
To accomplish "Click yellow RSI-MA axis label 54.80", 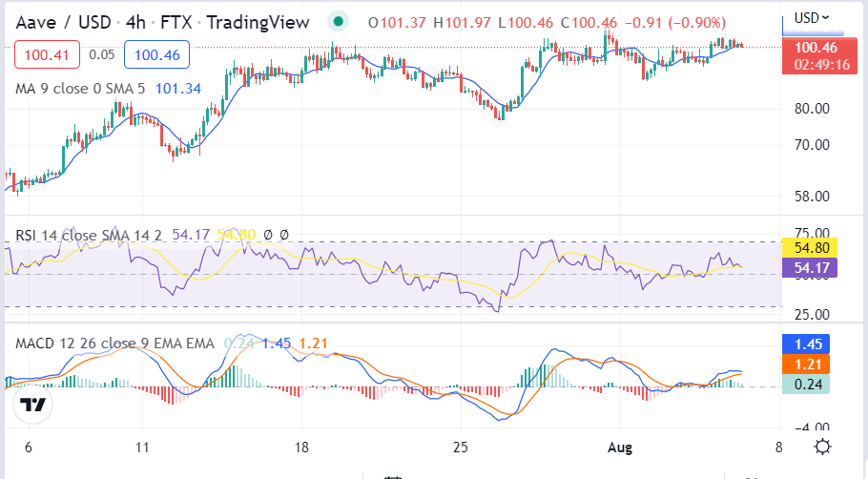I will pyautogui.click(x=809, y=247).
